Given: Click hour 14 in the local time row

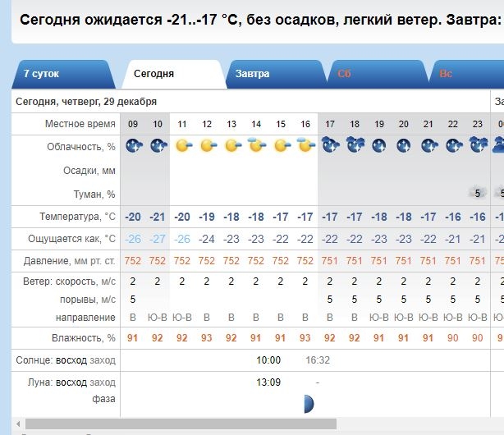Looking at the screenshot, I should [256, 124].
